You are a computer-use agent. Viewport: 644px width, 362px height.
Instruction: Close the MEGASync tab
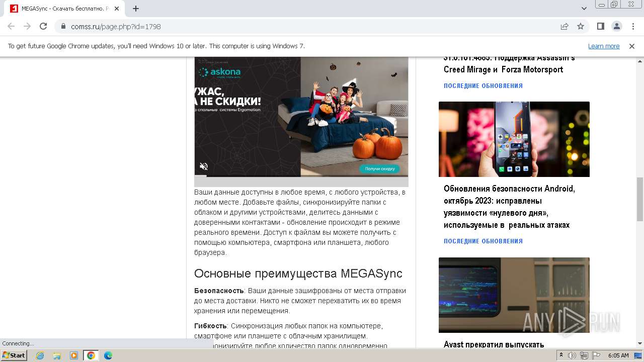[117, 9]
